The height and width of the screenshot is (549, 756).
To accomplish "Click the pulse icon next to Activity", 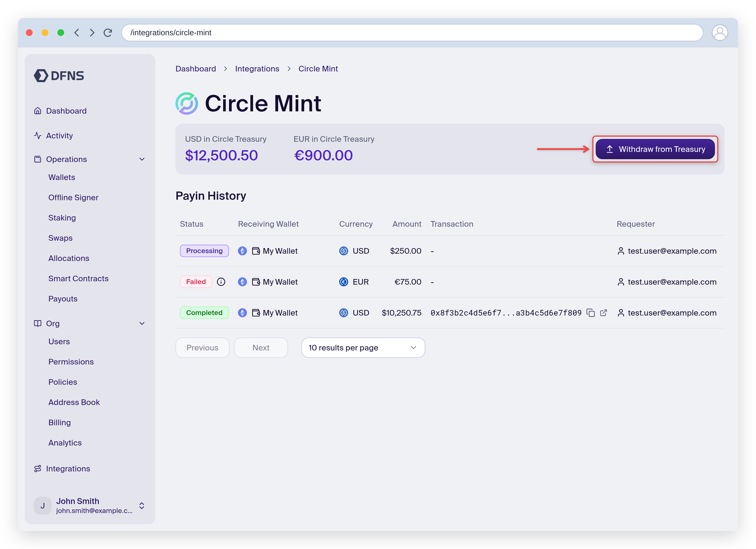I will (38, 136).
